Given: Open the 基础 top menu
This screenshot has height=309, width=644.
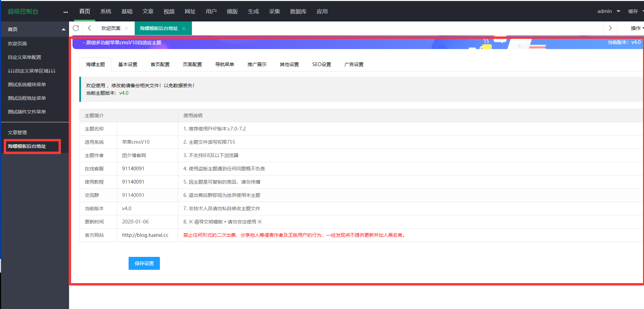Looking at the screenshot, I should [x=127, y=11].
